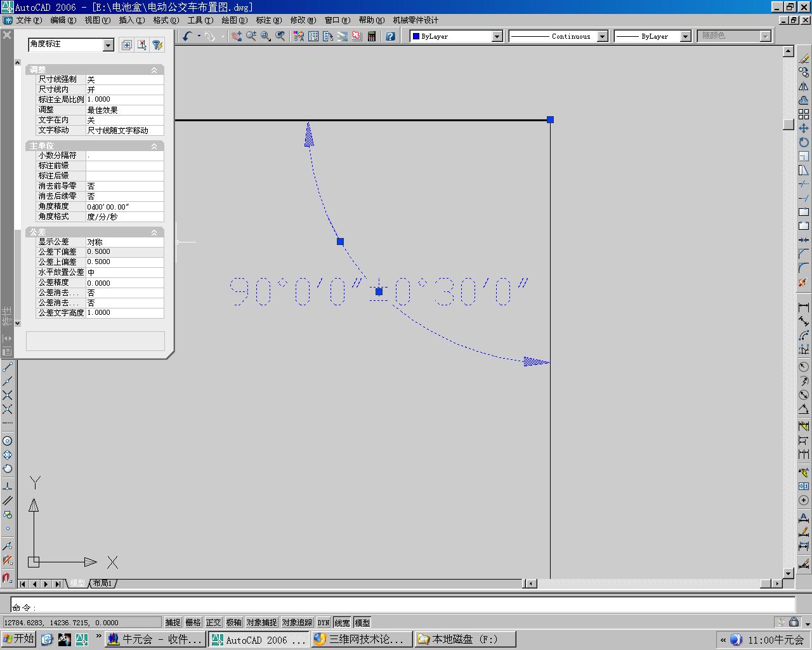Click the 标注全局比例 value field
812x650 pixels.
(125, 100)
